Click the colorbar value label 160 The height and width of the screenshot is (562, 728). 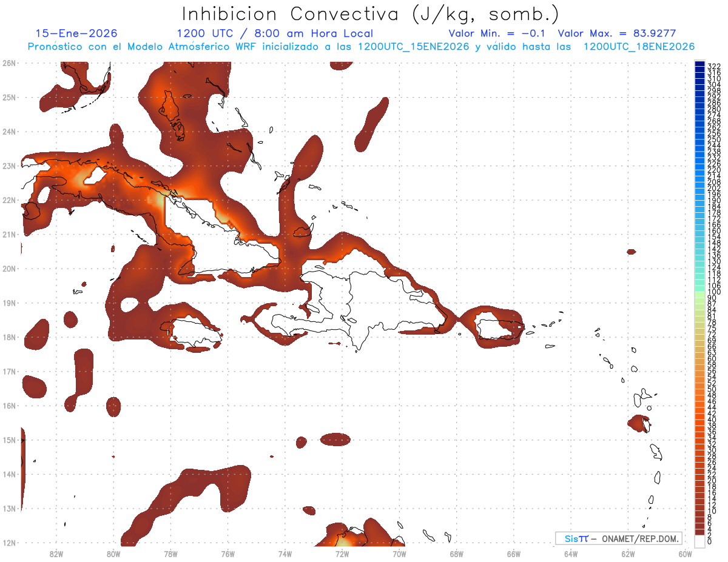[714, 231]
